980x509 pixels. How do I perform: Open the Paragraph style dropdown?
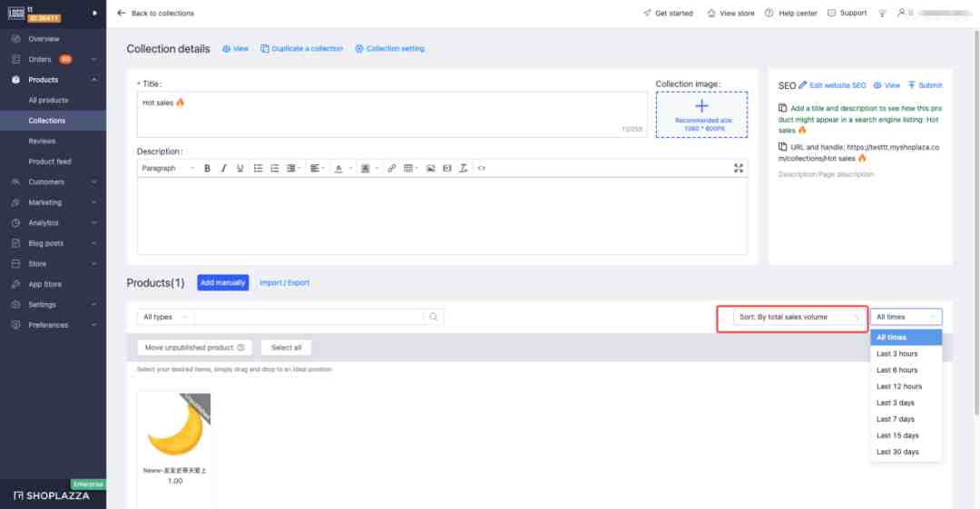pyautogui.click(x=168, y=168)
